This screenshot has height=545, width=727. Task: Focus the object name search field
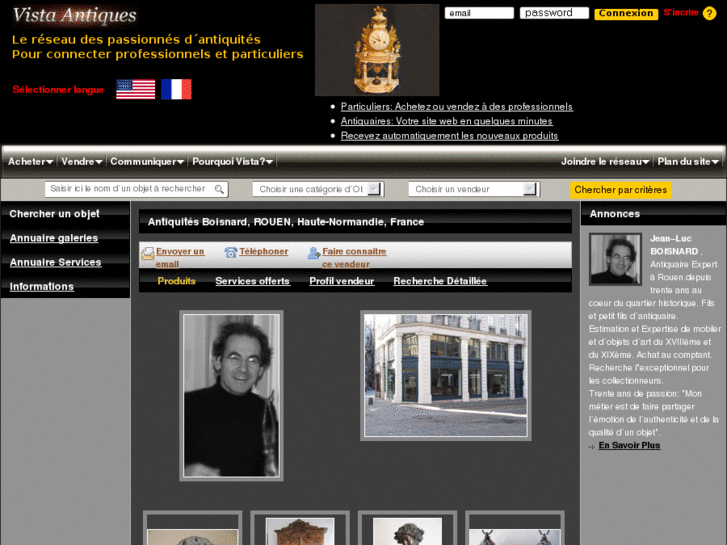pyautogui.click(x=136, y=189)
